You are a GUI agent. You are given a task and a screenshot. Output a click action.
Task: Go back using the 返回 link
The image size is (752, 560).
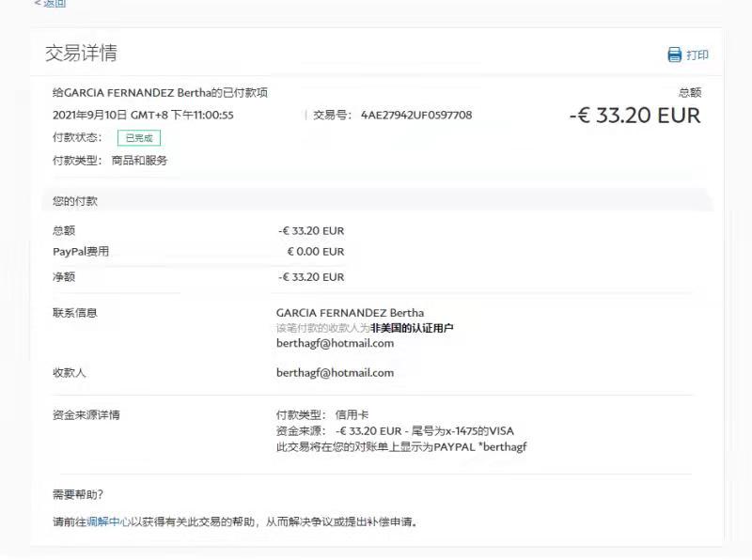click(51, 4)
